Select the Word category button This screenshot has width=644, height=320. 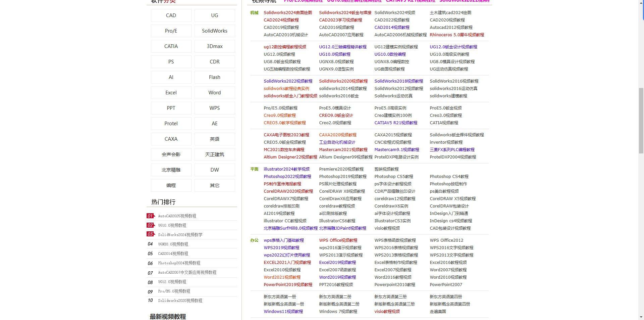(x=214, y=92)
